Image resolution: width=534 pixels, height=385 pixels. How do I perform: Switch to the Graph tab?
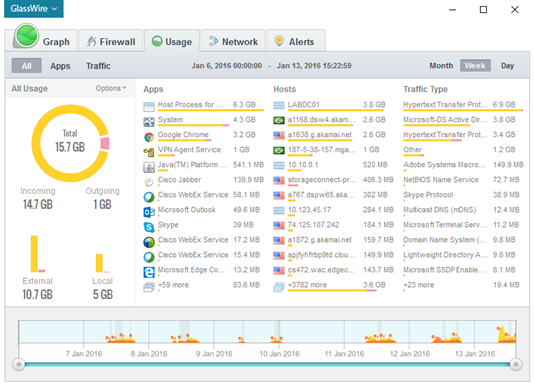[42, 40]
